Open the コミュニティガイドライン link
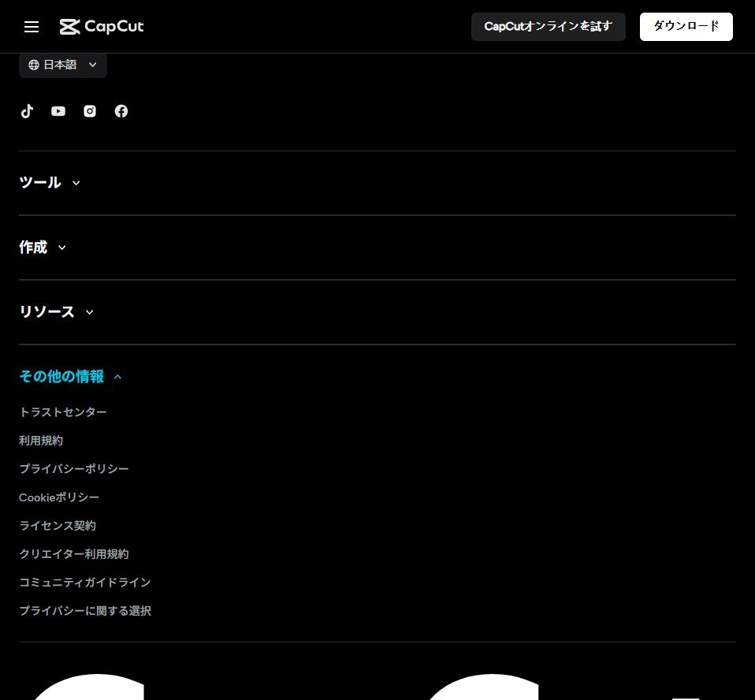The height and width of the screenshot is (700, 755). pos(85,583)
